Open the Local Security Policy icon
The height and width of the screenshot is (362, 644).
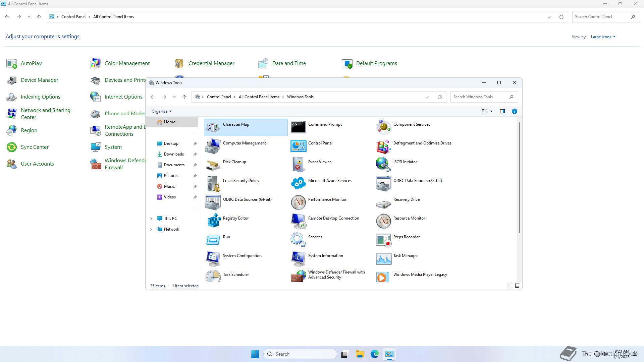[x=213, y=184]
